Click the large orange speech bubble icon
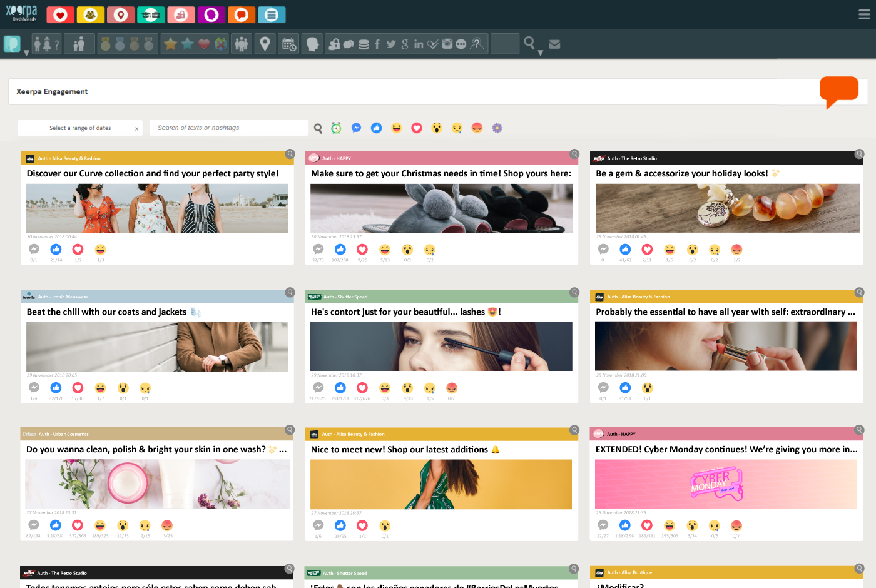876x588 pixels. point(838,92)
